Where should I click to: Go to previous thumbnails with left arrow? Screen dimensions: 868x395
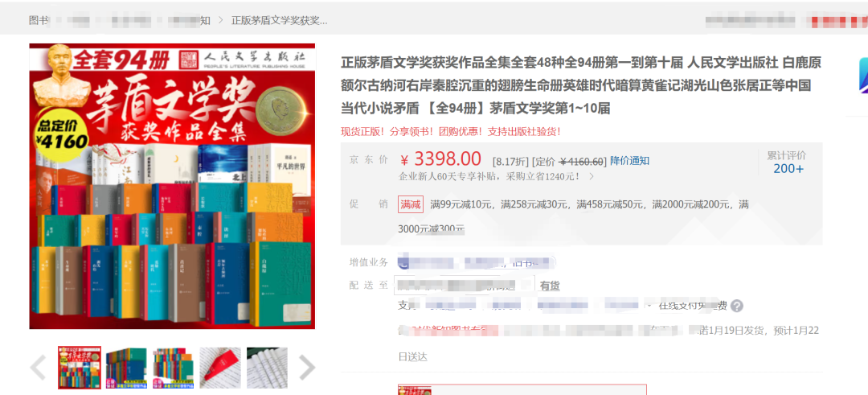(x=39, y=368)
